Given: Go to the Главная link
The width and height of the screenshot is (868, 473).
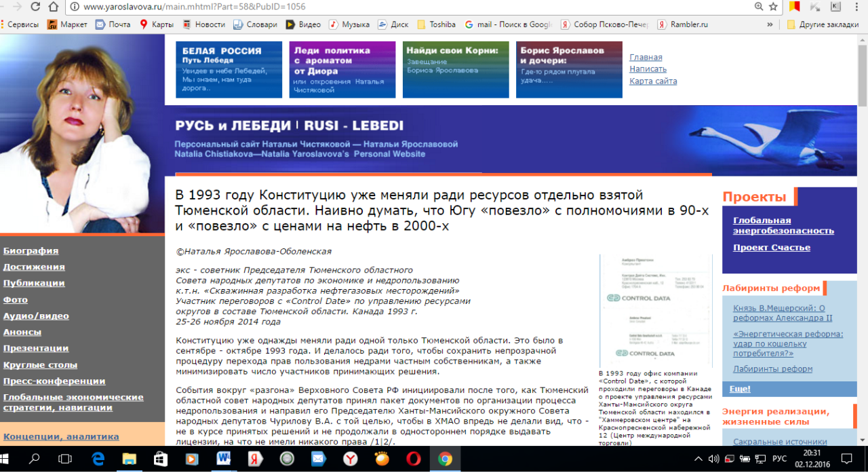Looking at the screenshot, I should (x=646, y=58).
